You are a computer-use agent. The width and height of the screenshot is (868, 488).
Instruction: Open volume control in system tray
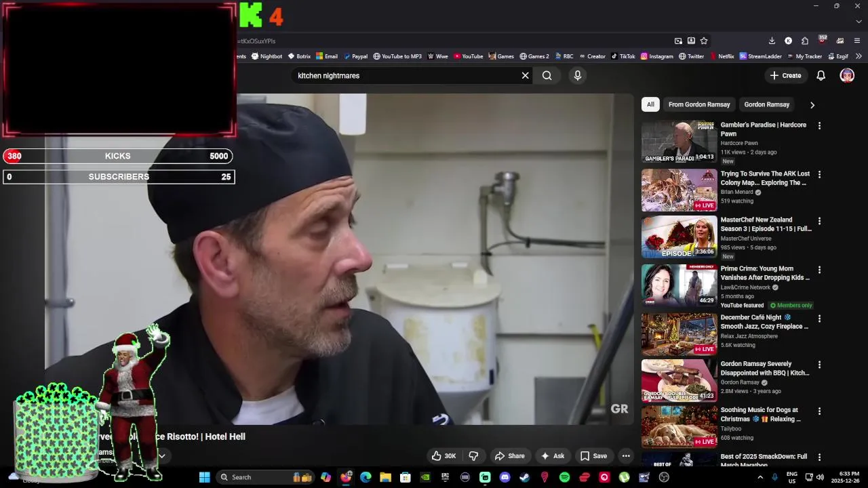click(820, 477)
